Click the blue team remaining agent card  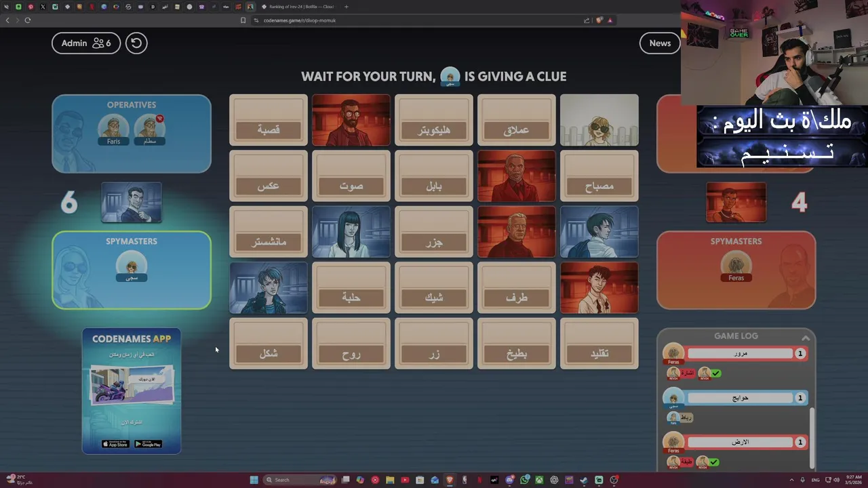point(132,202)
